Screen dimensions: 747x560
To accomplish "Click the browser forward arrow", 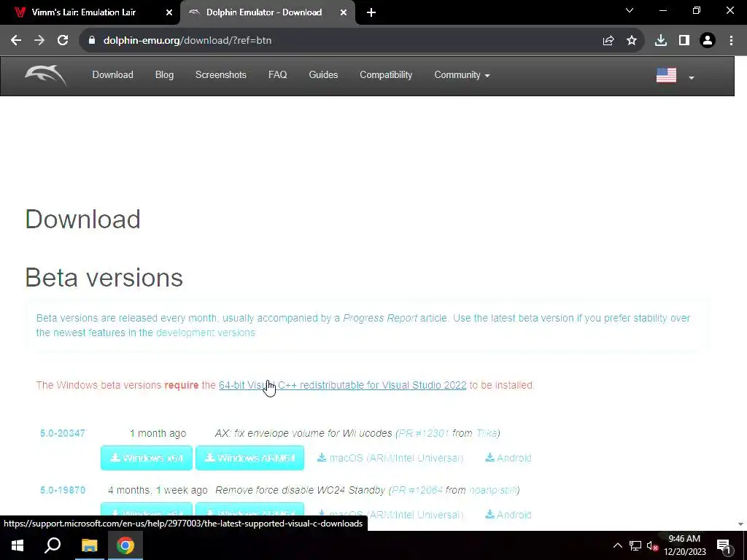I will (x=39, y=41).
